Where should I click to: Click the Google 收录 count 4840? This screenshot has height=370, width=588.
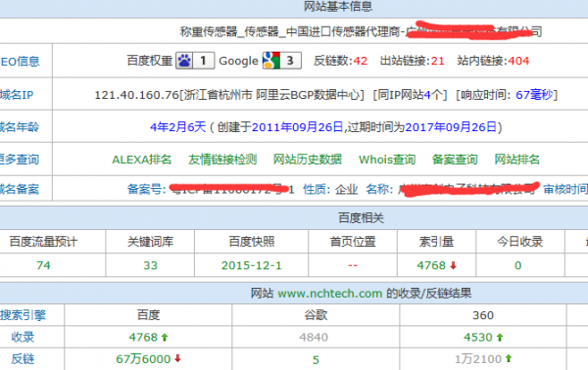(x=314, y=338)
